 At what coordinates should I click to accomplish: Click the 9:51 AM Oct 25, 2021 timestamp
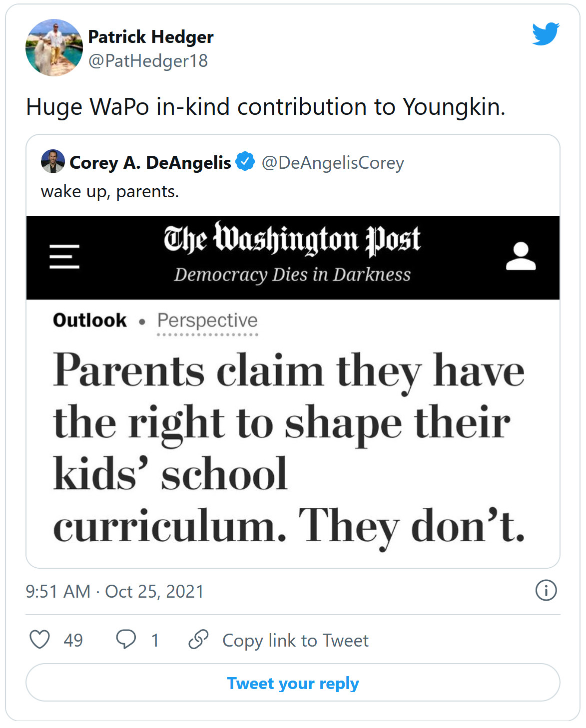[115, 592]
